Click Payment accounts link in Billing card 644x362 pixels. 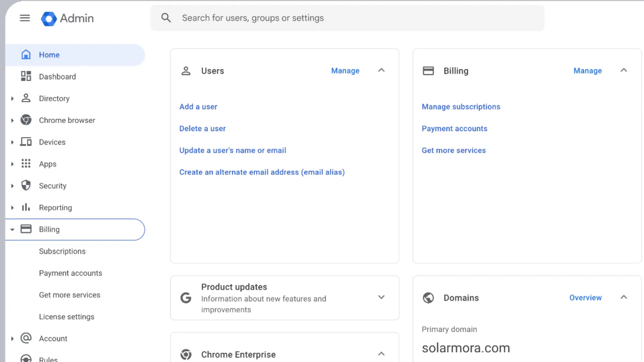tap(454, 128)
